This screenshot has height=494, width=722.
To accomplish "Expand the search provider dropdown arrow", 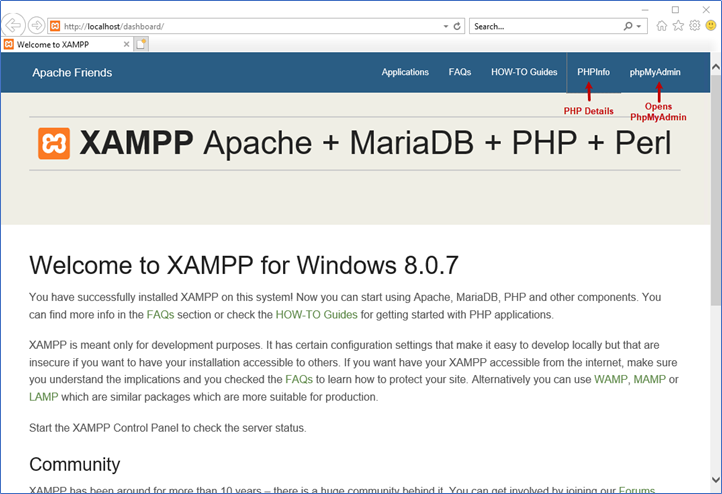I will tap(639, 26).
